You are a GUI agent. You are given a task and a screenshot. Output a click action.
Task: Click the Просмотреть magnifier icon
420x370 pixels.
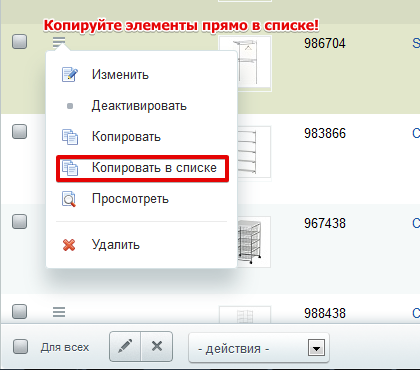coord(69,199)
